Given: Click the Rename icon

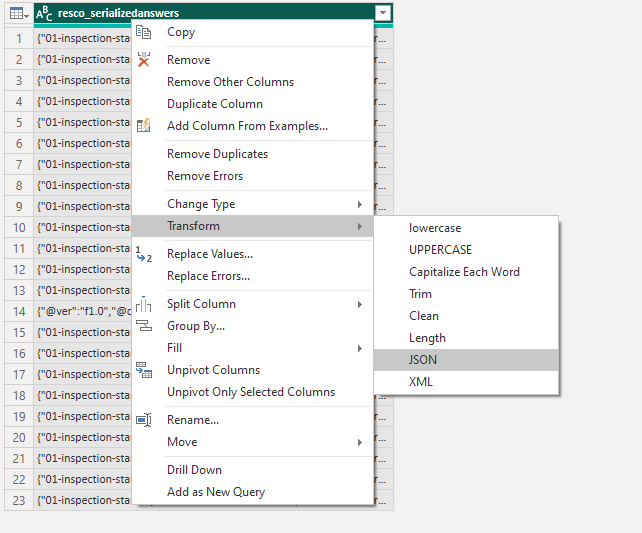Looking at the screenshot, I should tap(144, 420).
